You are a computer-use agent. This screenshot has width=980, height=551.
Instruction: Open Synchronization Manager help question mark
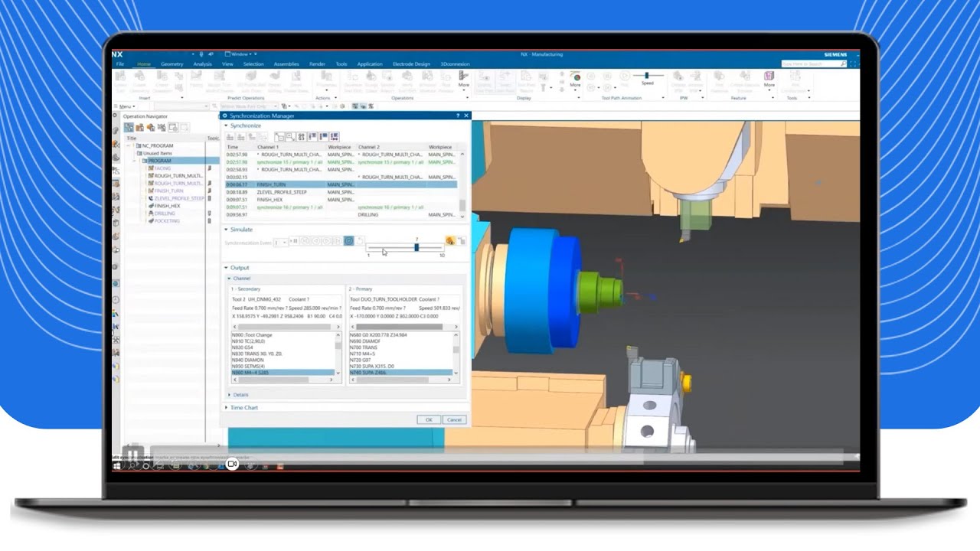pos(458,116)
